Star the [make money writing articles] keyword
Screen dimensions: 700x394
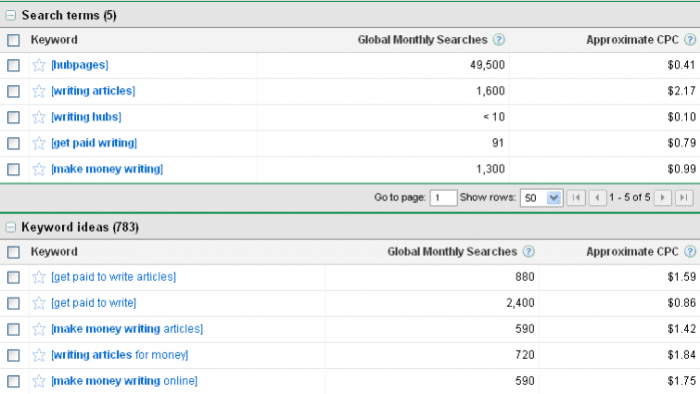(x=39, y=329)
